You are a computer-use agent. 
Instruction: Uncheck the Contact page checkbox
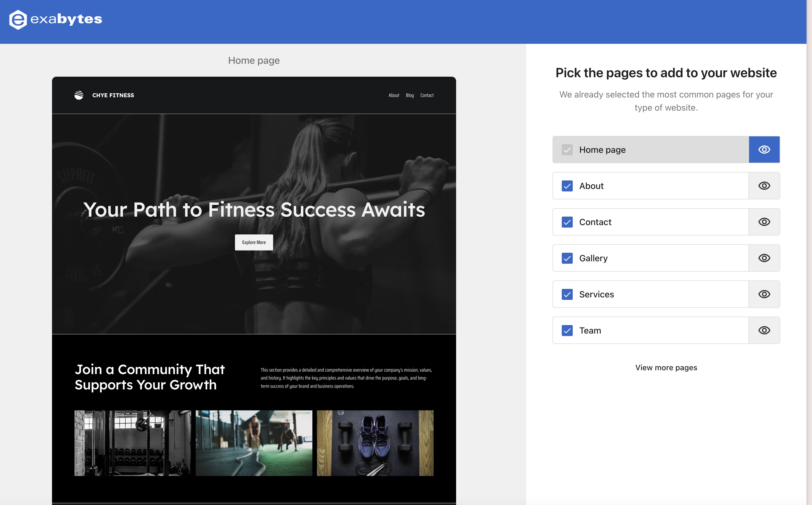click(x=567, y=222)
